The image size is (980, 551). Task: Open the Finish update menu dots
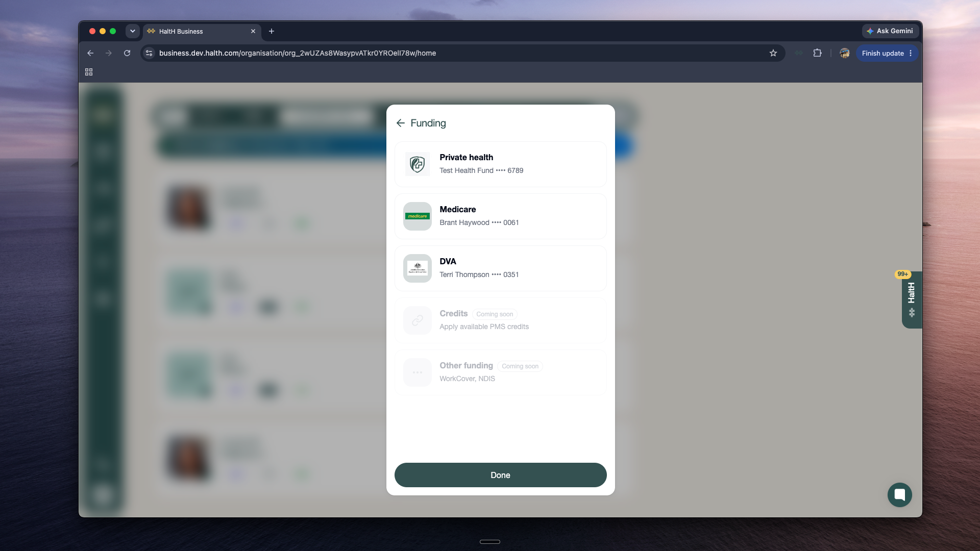pos(911,53)
